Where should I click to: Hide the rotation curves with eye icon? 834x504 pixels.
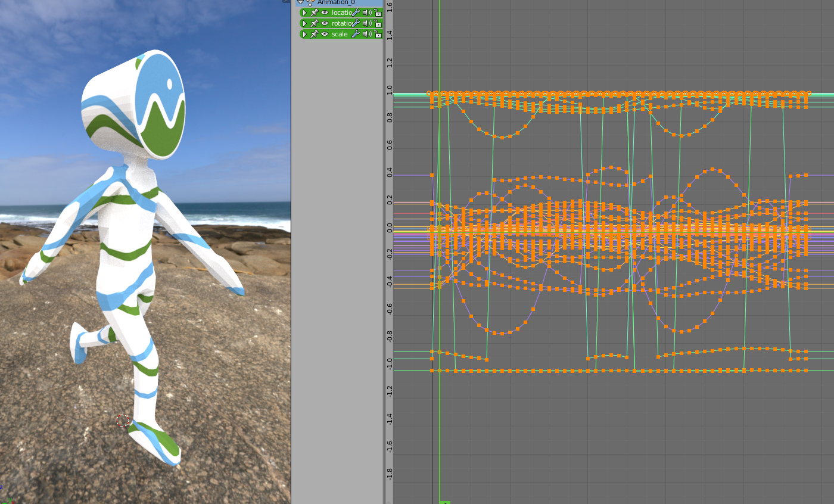tap(325, 23)
